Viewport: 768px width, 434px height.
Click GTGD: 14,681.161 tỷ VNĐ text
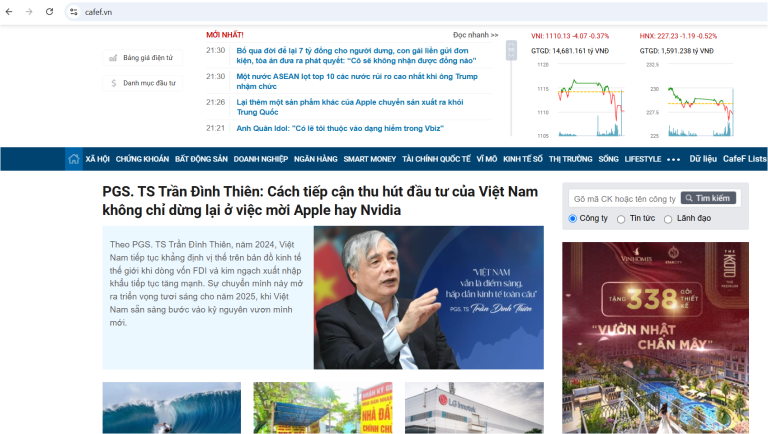coord(570,51)
